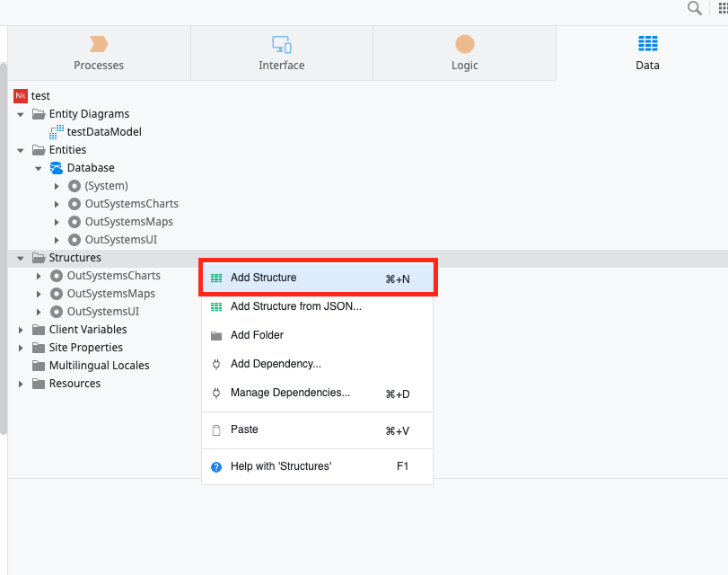
Task: Click the testDataModel diagram icon
Action: click(x=57, y=132)
